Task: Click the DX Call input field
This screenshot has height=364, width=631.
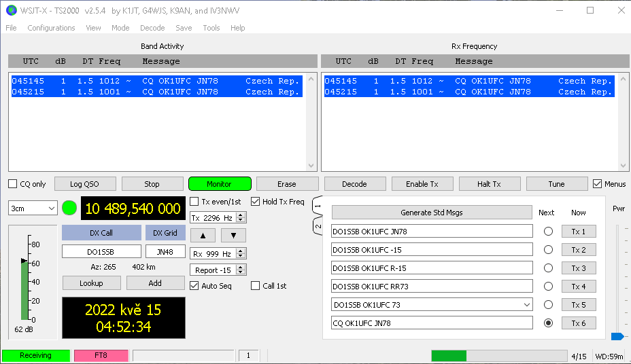Action: tap(101, 252)
